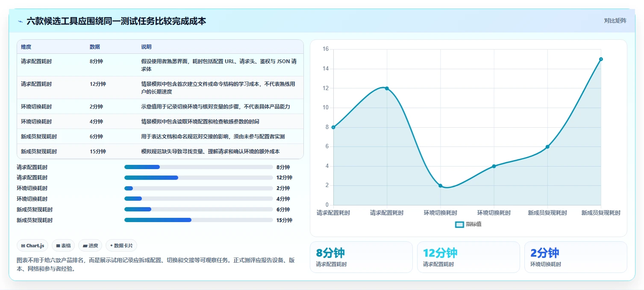Screen dimensions: 644x290
Task: Click description starting 情景模拟中包含首次建立文件
Action: coord(218,88)
